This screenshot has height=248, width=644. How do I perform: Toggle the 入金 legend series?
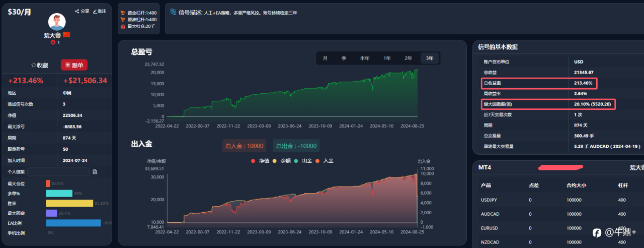click(325, 160)
